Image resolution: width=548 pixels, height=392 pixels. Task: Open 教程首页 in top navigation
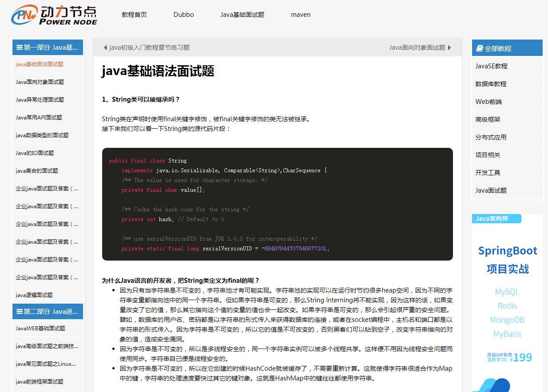coord(134,15)
